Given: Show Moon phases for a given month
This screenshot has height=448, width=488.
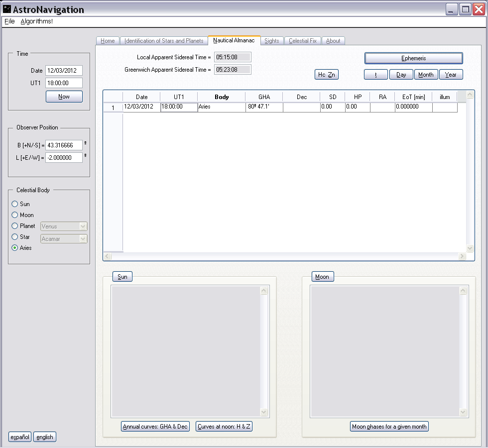Looking at the screenshot, I should coord(389,427).
